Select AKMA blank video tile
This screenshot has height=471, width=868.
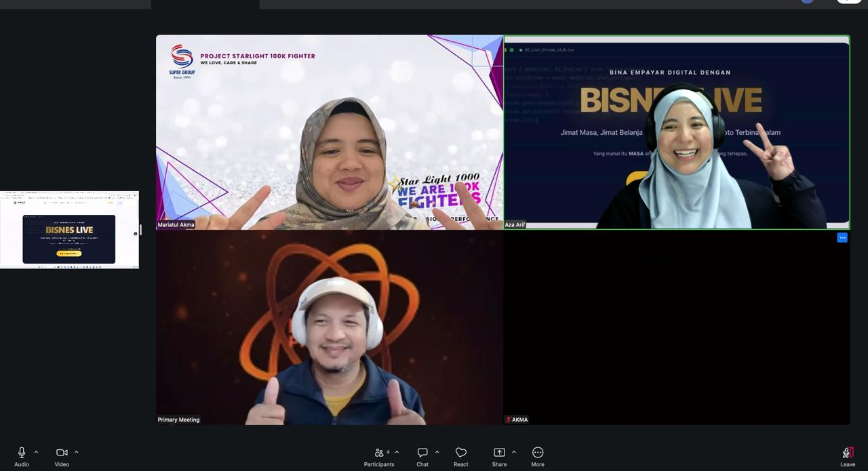coord(677,327)
